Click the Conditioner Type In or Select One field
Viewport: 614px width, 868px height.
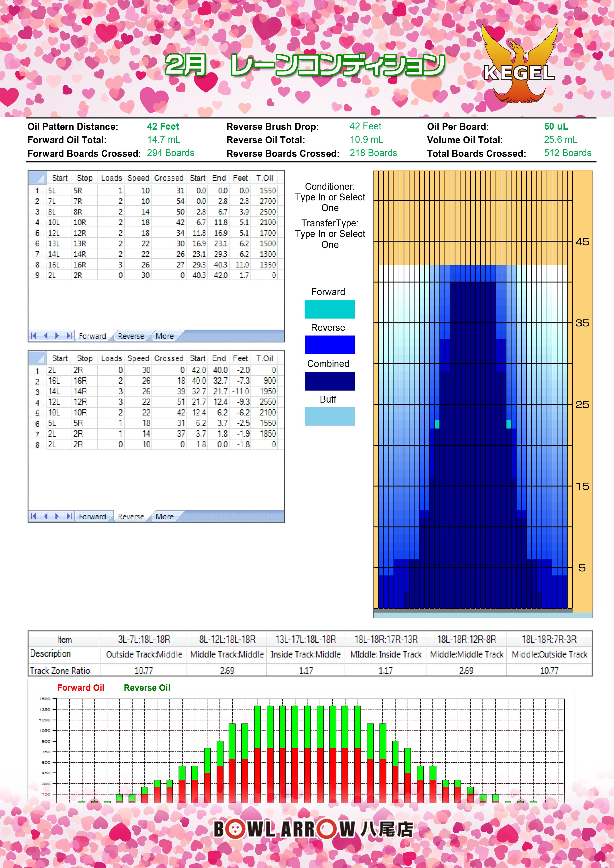[x=330, y=203]
